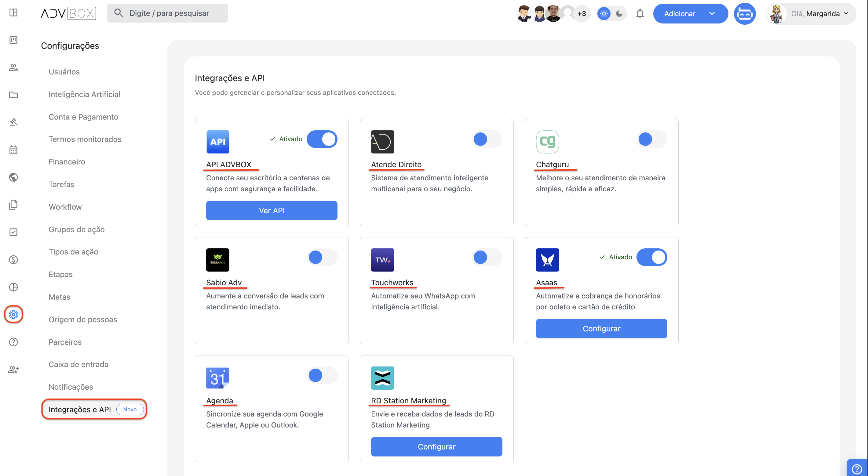Open Financeiro settings section
Viewport: 868px width, 476px height.
67,162
